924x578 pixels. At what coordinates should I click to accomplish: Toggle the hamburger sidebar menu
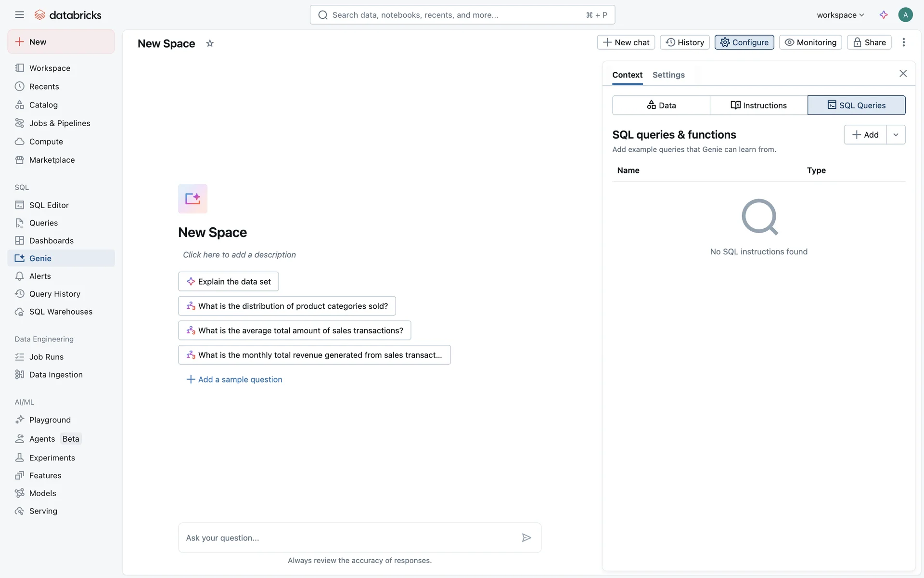(19, 15)
